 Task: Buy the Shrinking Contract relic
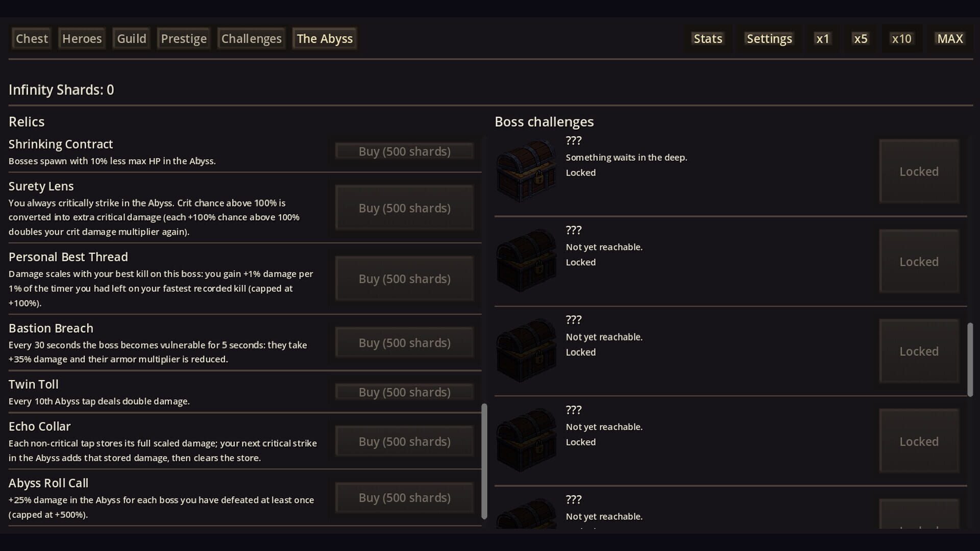coord(404,151)
